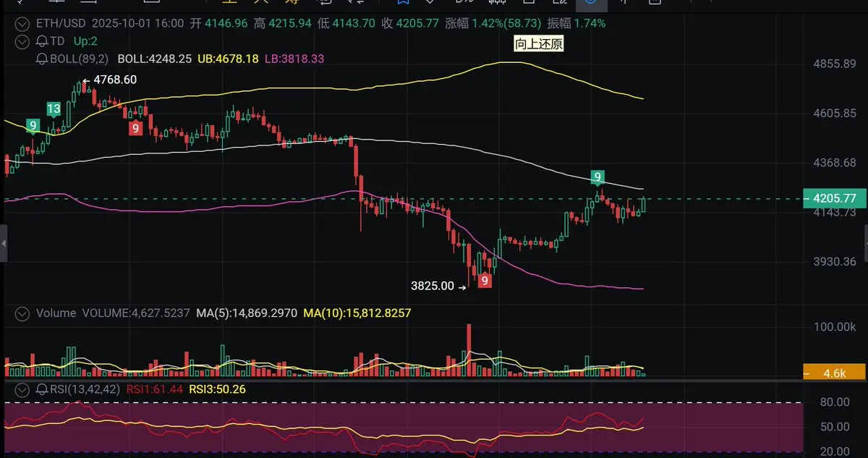Click the 4205.77 current price tag
Screen dimensions: 868x458
[835, 198]
